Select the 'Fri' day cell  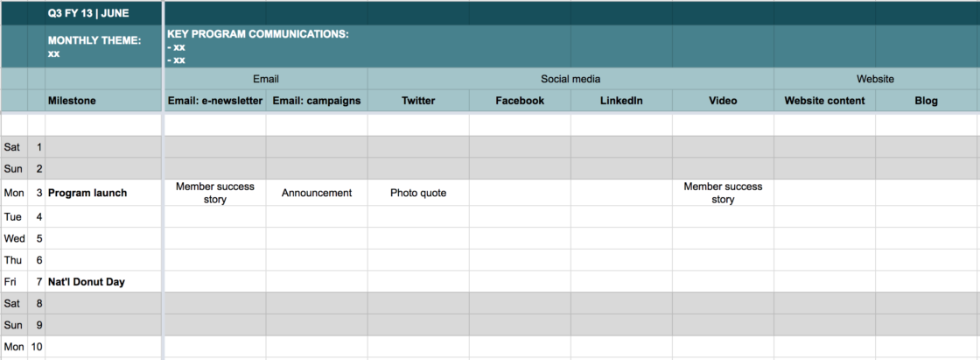(x=14, y=282)
